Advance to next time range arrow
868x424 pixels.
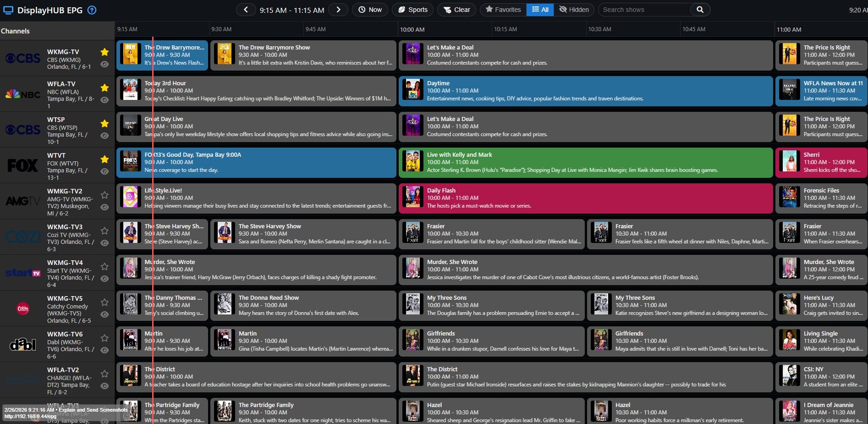338,10
